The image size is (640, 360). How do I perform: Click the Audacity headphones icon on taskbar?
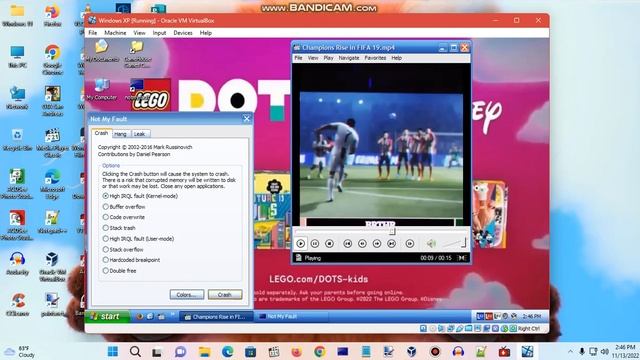click(458, 351)
